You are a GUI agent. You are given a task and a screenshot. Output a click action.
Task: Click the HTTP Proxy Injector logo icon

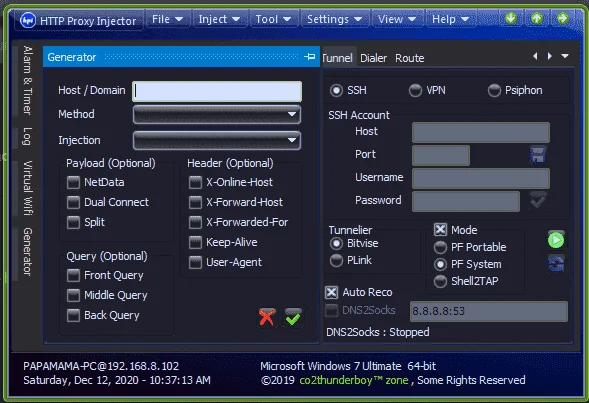pos(28,20)
